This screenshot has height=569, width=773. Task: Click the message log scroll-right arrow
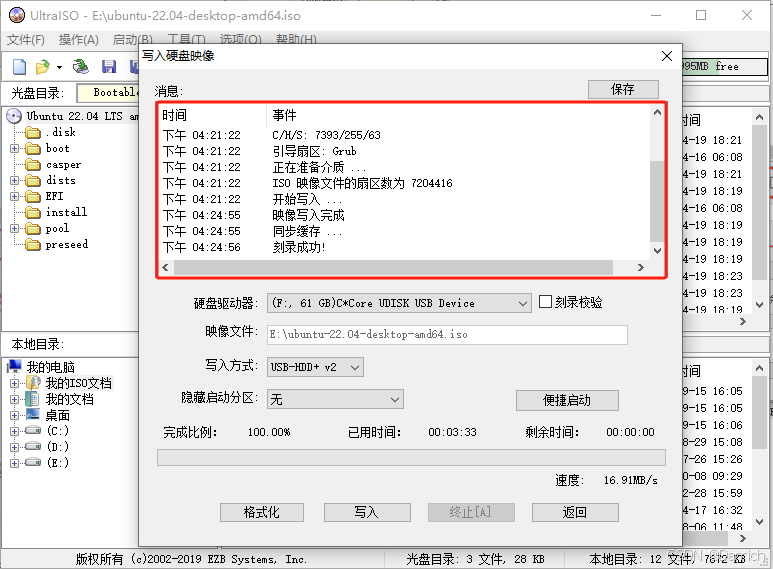click(x=641, y=268)
